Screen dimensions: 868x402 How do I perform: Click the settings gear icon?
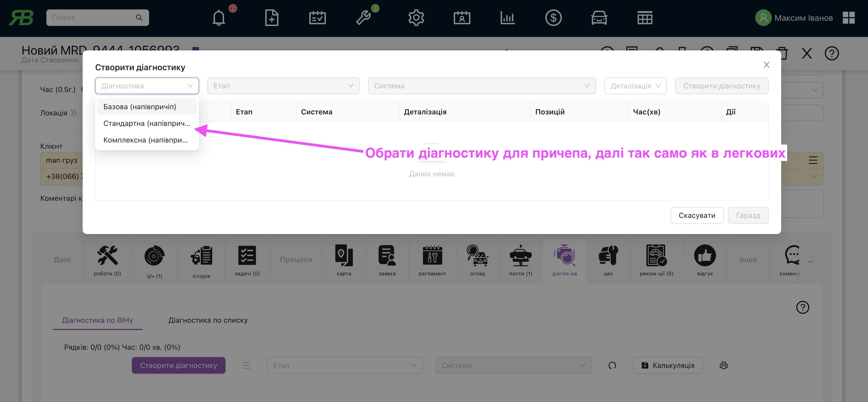416,18
